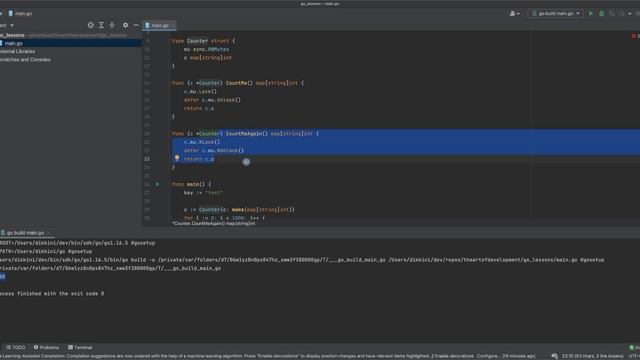Start debugging with the green bug icon
Screen dimensions: 640x360
point(601,13)
